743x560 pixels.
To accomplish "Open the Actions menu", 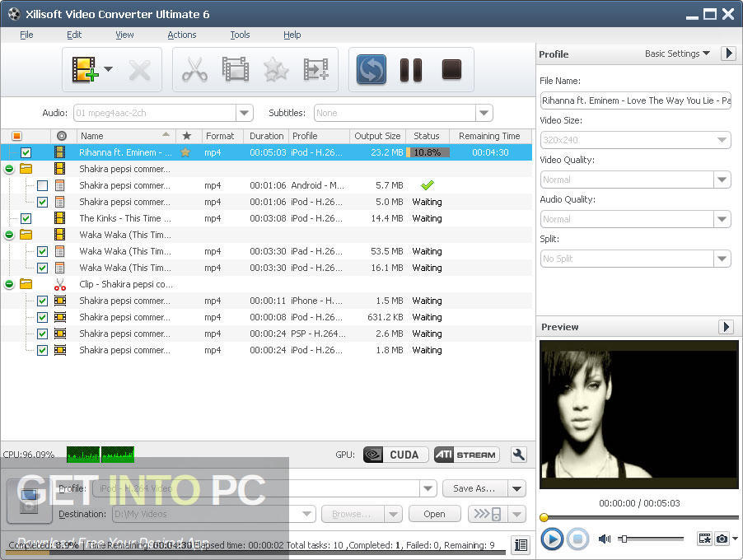I will pyautogui.click(x=181, y=35).
